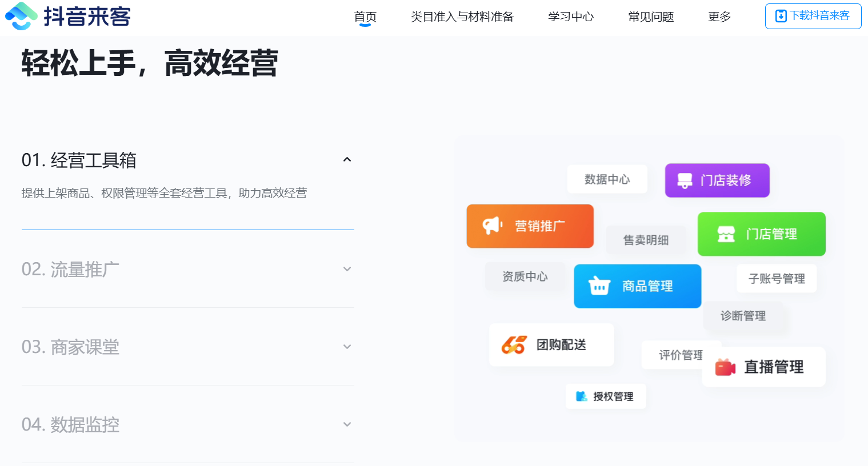Click the 团购配送 label

click(x=561, y=345)
